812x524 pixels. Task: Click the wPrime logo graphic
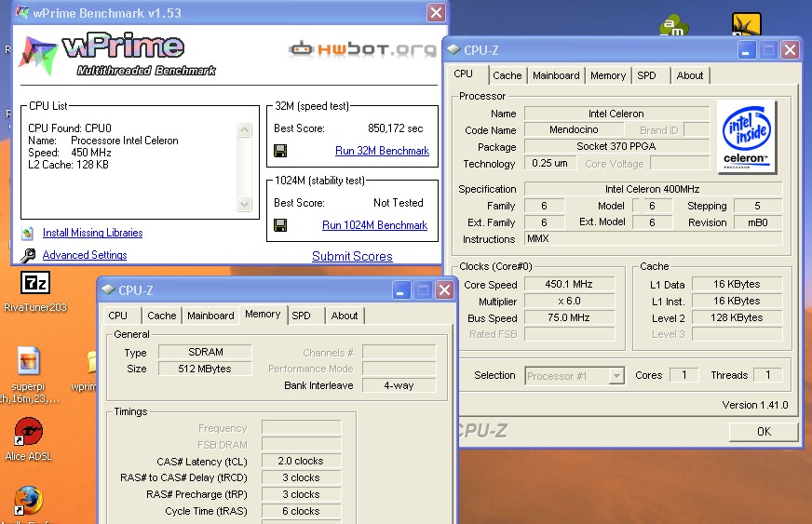pos(117,56)
